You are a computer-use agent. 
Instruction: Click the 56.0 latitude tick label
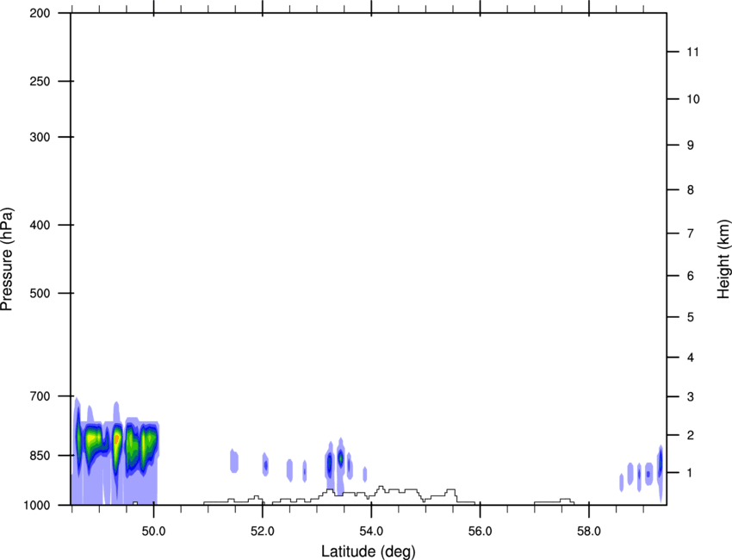point(480,532)
